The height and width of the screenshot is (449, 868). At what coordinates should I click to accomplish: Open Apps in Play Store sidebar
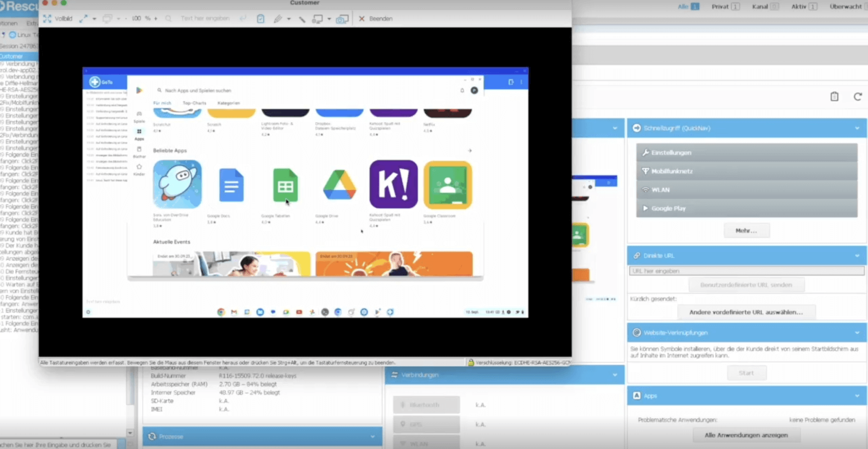pyautogui.click(x=139, y=135)
